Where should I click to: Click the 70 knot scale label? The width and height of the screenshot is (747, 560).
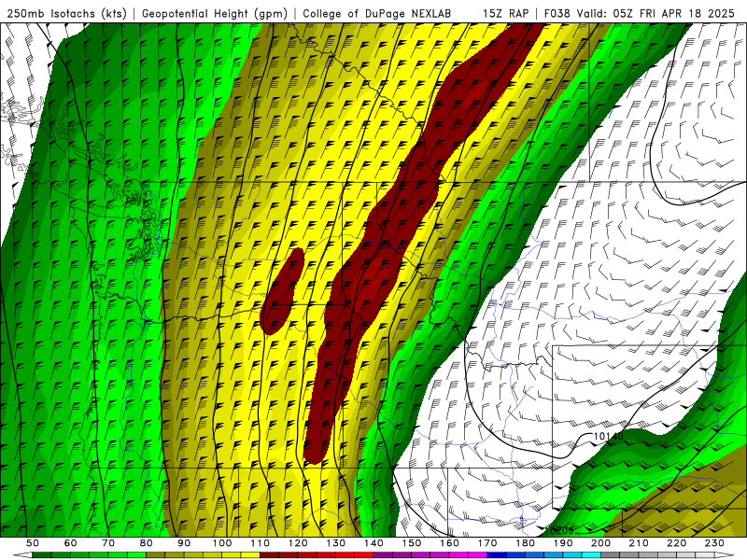click(x=108, y=543)
